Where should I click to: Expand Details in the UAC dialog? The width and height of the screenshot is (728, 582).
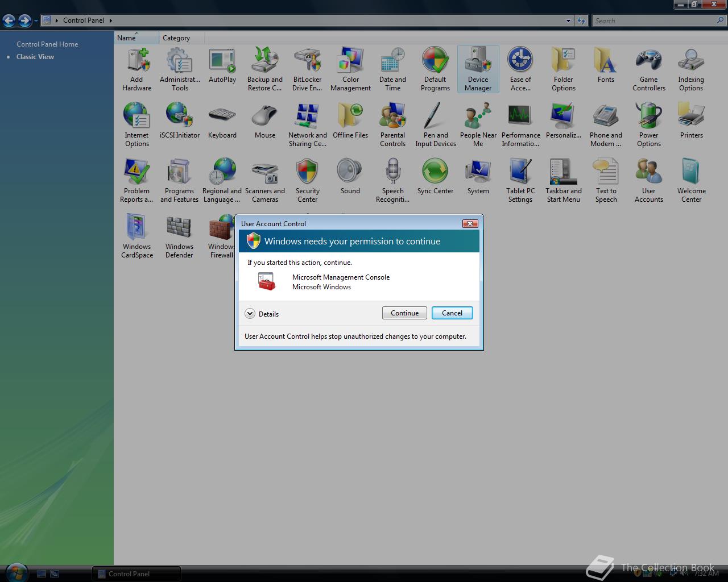pyautogui.click(x=262, y=314)
